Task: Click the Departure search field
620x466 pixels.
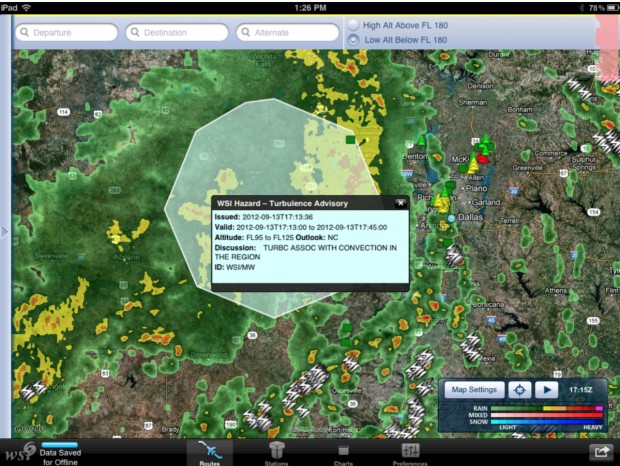Action: [x=66, y=32]
